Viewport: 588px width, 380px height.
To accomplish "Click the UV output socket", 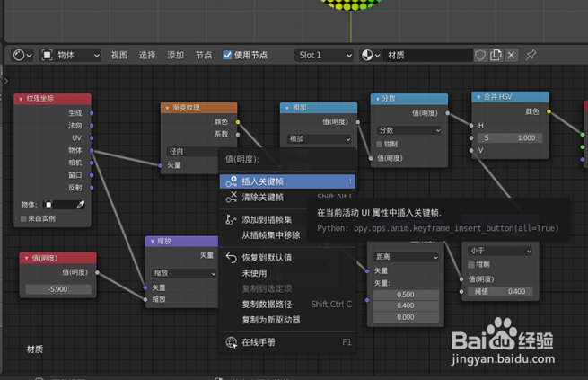I will pyautogui.click(x=92, y=137).
